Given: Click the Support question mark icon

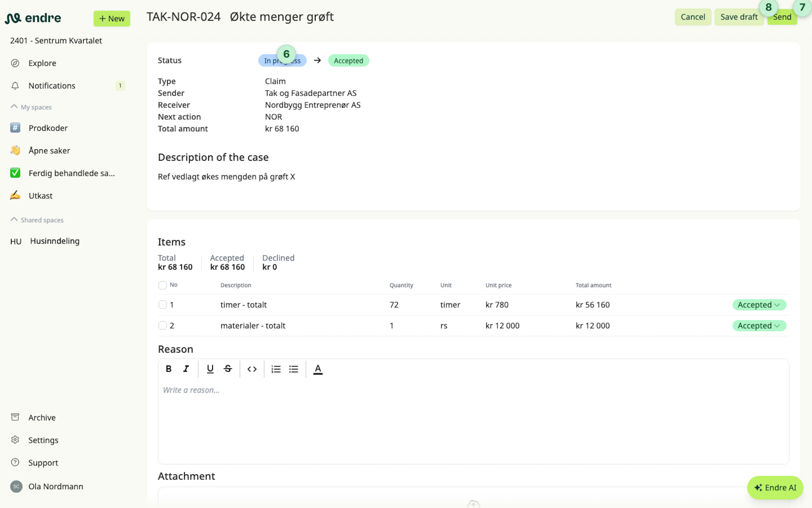Looking at the screenshot, I should coord(15,462).
